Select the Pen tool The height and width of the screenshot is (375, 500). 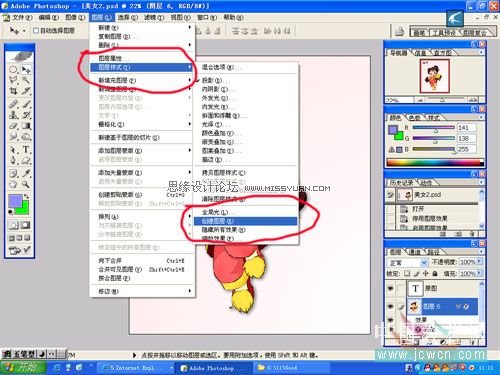point(13,161)
